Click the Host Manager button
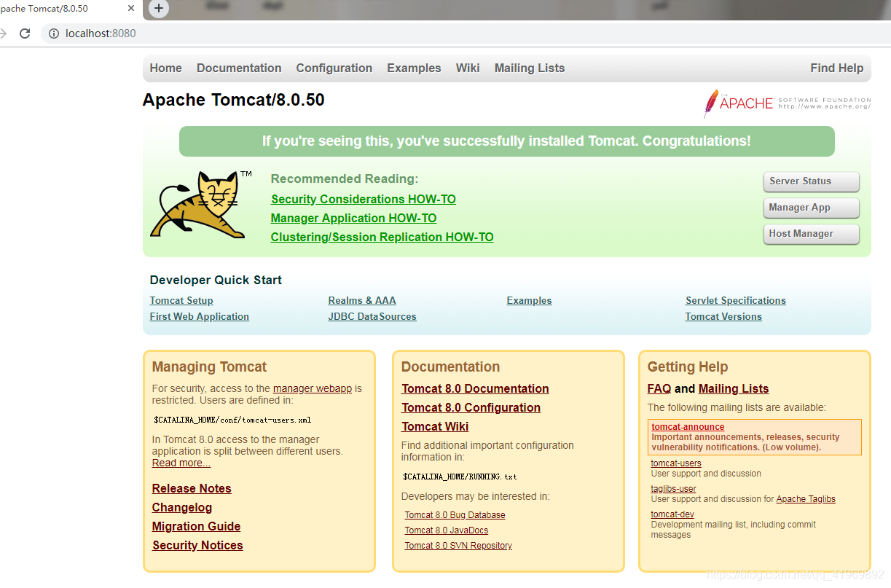This screenshot has width=891, height=588. [x=811, y=234]
